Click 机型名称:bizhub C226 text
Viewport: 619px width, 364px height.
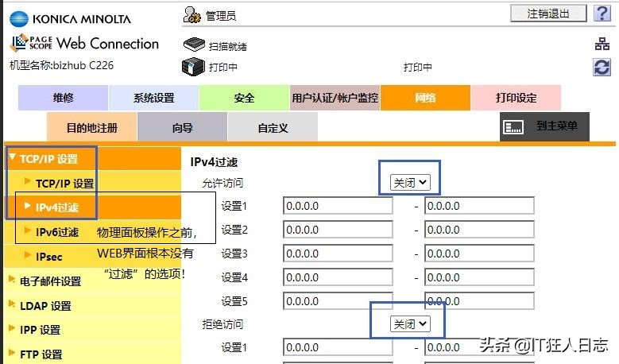pos(62,65)
